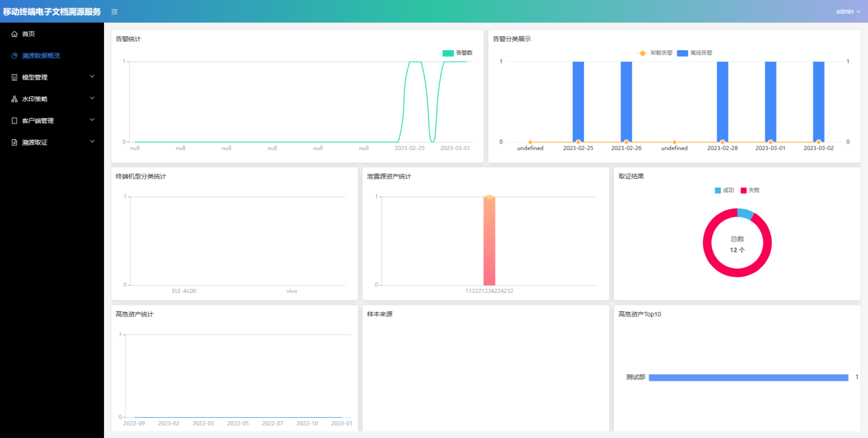
Task: Open the admin user dropdown
Action: click(x=848, y=11)
